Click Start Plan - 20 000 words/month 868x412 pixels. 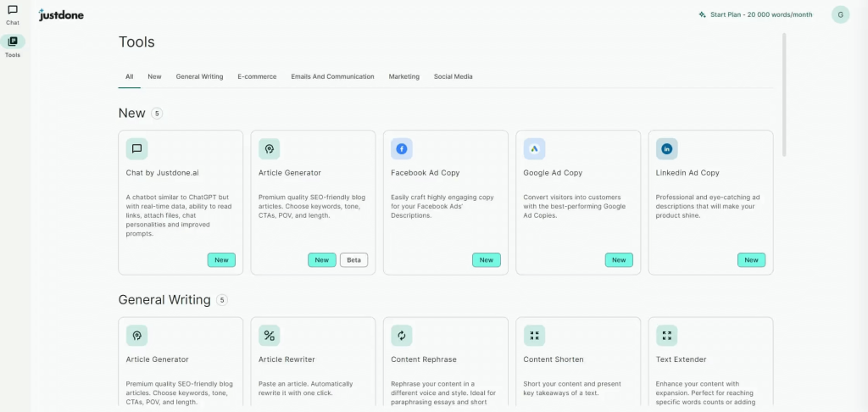[754, 14]
